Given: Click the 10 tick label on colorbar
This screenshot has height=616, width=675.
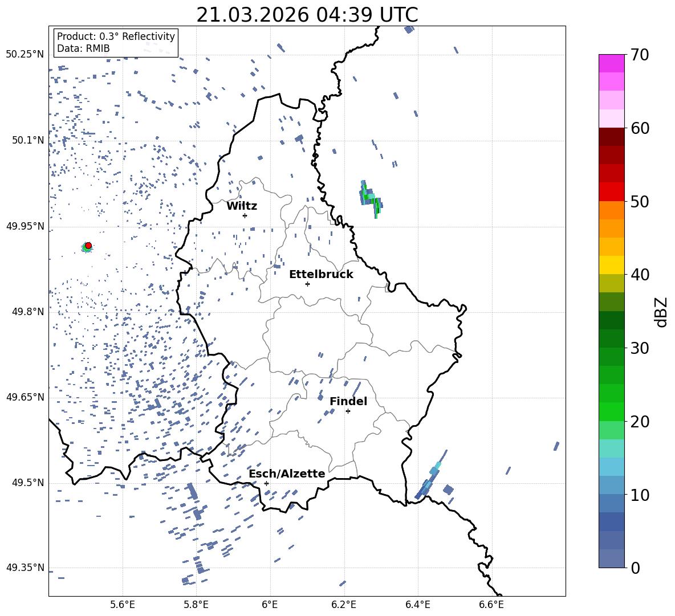Looking at the screenshot, I should point(640,495).
